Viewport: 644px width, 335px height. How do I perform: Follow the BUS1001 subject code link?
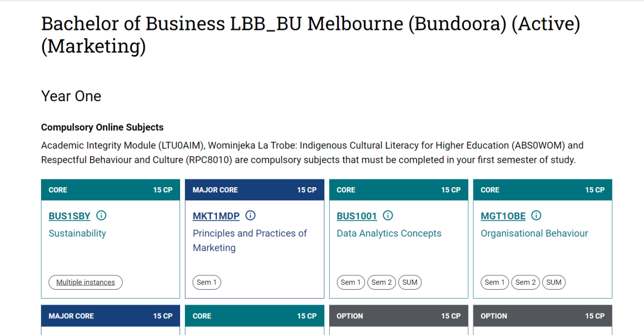(x=357, y=216)
